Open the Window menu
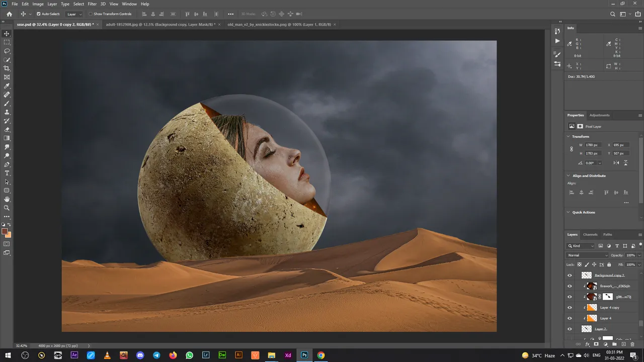The height and width of the screenshot is (362, 644). (129, 4)
